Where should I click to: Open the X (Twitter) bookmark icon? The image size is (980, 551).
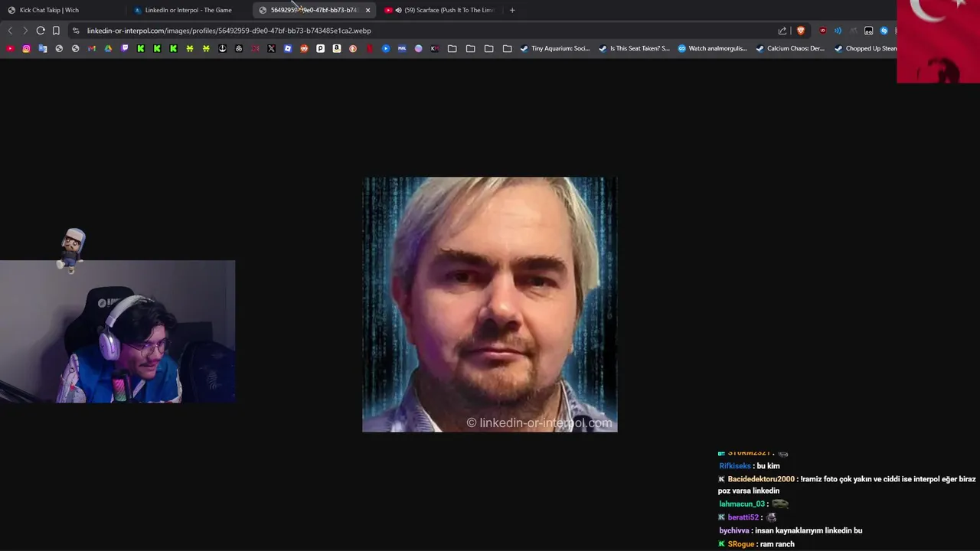click(271, 48)
